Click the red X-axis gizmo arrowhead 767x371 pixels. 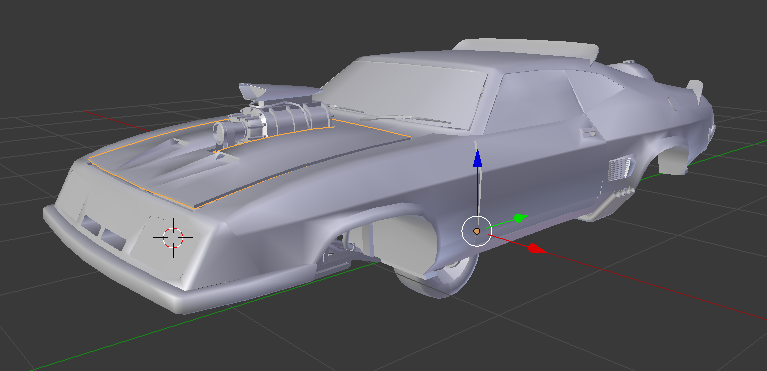(x=537, y=249)
